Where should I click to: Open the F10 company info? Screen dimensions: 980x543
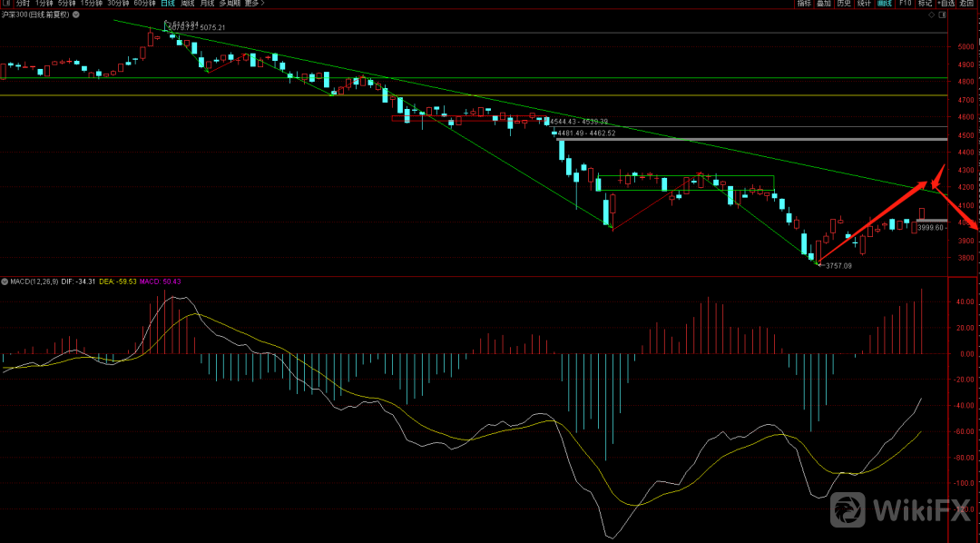[905, 4]
